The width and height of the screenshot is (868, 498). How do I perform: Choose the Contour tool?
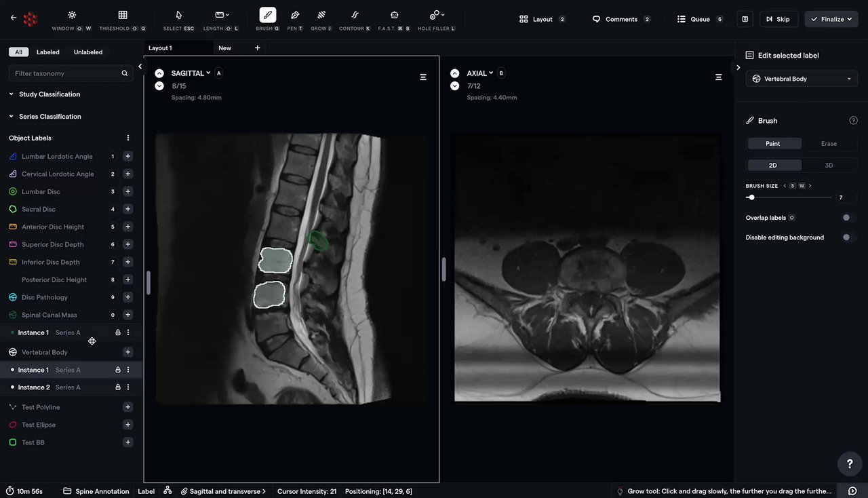355,19
